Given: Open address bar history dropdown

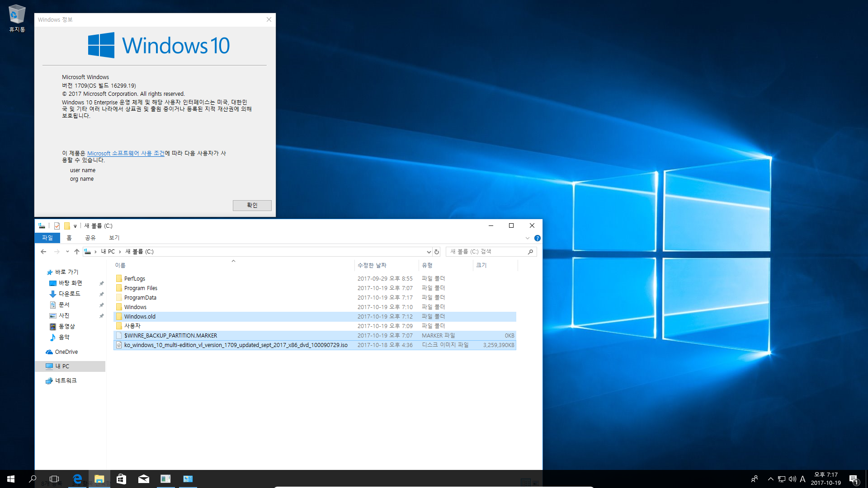Looking at the screenshot, I should (429, 252).
